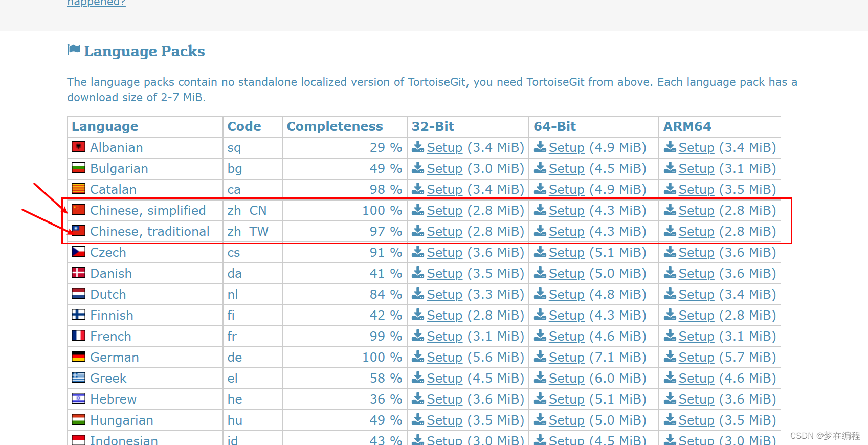
Task: Click the Language Packs heading flag icon
Action: (x=74, y=50)
